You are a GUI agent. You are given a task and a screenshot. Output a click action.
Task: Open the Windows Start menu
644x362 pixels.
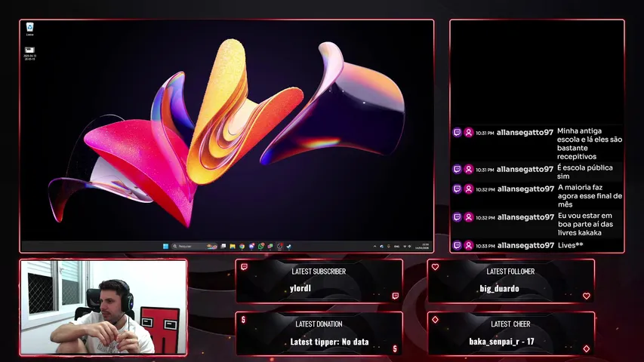click(x=165, y=247)
